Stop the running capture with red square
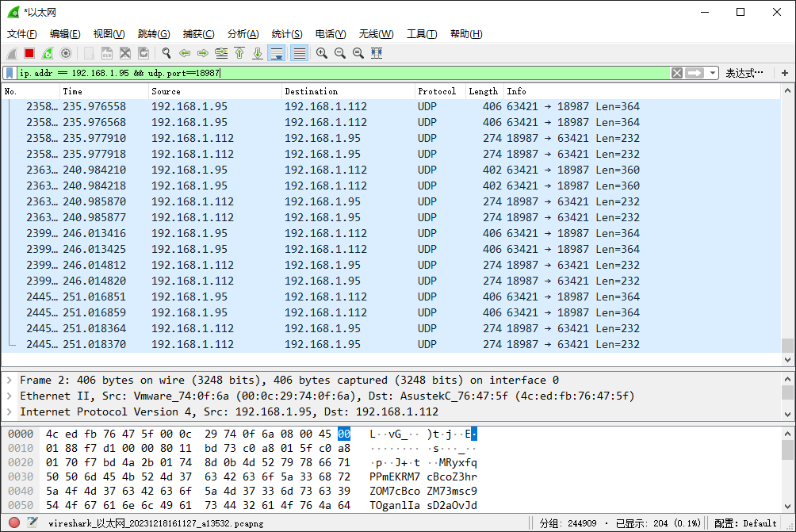Viewport: 796px width, 532px height. 29,53
